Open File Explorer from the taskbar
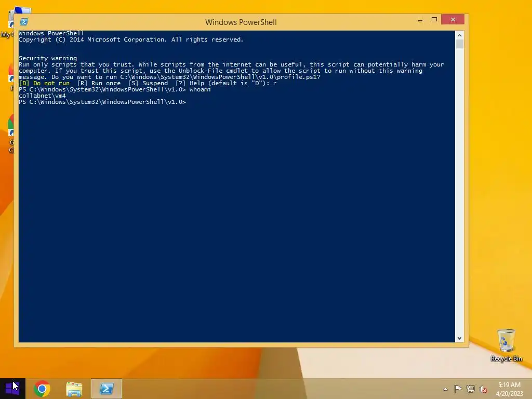The width and height of the screenshot is (532, 399). (x=74, y=389)
